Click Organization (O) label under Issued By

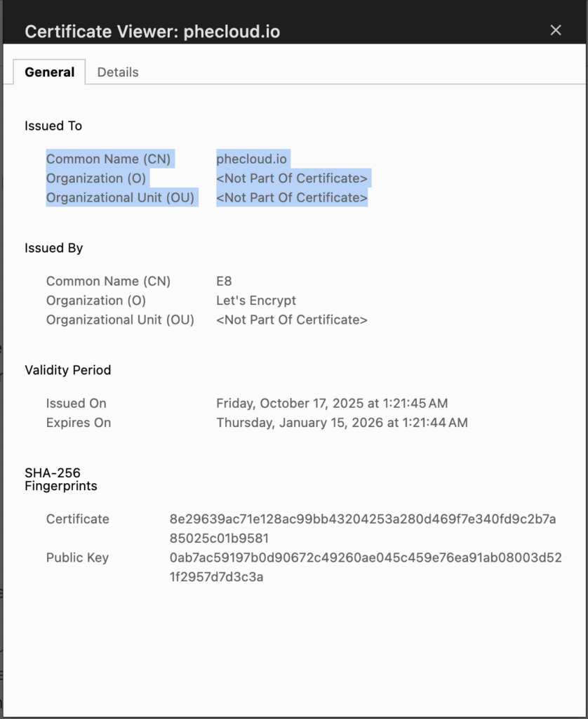click(96, 301)
